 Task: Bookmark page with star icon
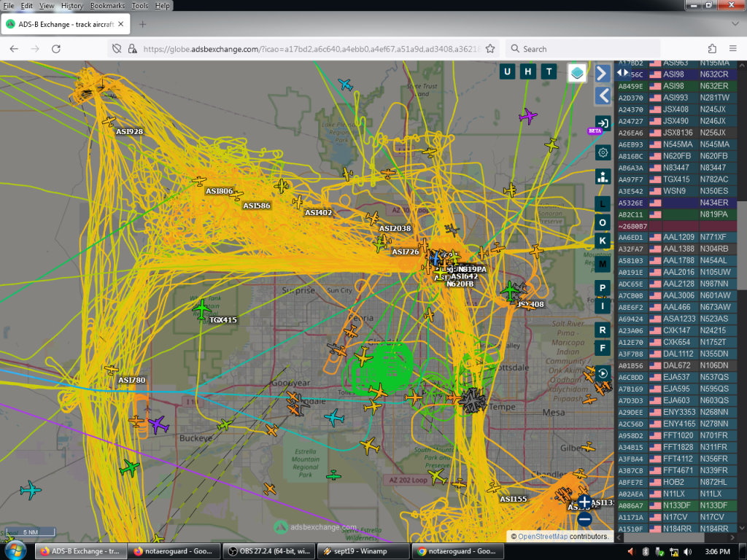point(489,49)
